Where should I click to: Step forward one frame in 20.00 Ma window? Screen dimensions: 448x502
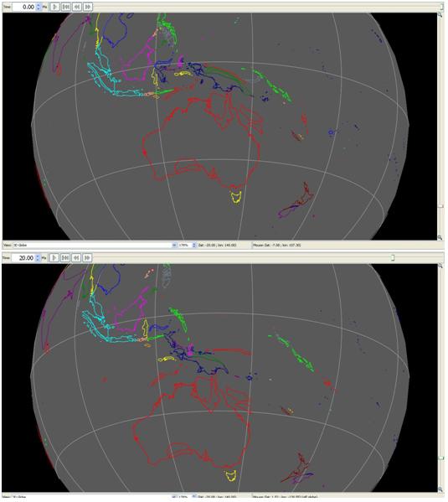pyautogui.click(x=87, y=258)
